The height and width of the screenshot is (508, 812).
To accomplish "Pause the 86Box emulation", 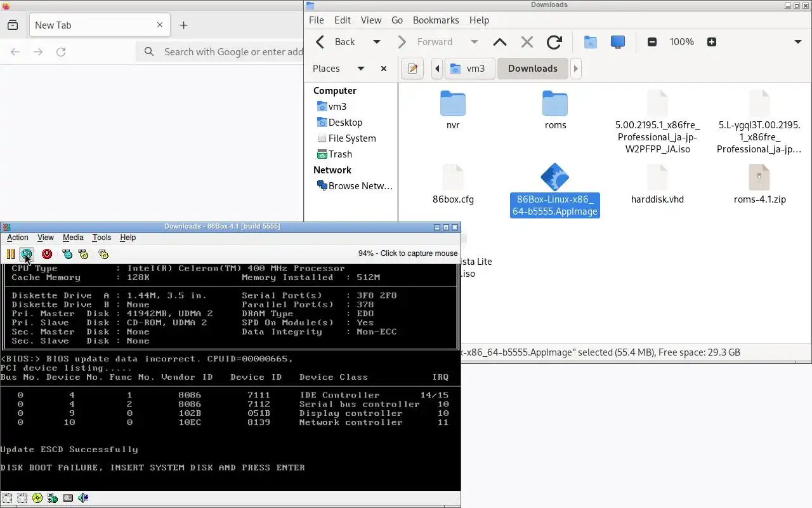I will (x=10, y=254).
